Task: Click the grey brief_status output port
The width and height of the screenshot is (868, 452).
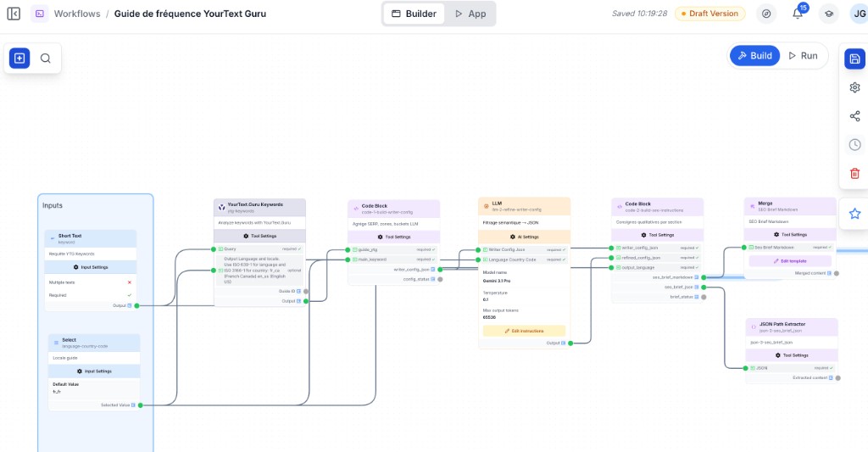Action: [x=704, y=297]
